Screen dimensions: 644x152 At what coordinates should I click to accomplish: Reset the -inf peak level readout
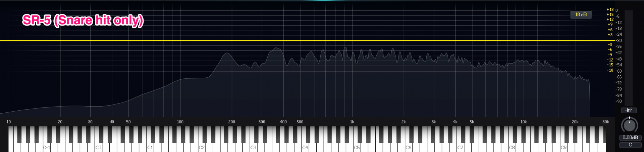click(x=629, y=110)
